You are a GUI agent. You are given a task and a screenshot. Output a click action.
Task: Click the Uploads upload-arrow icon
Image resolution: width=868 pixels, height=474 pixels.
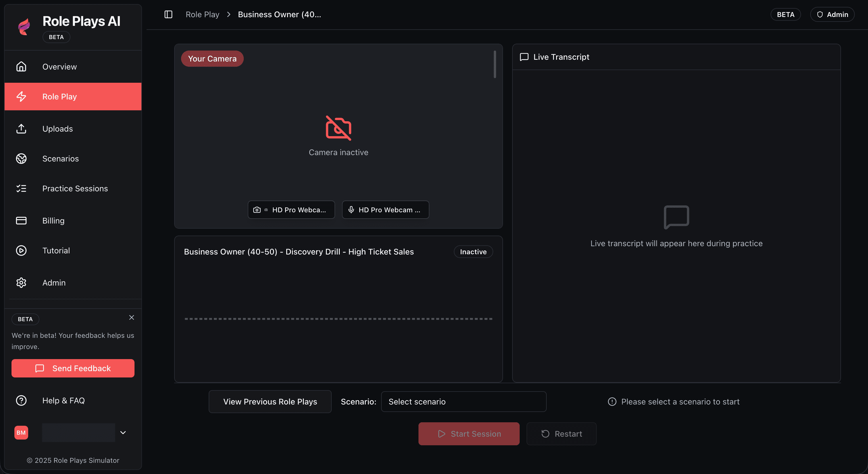[x=21, y=129]
